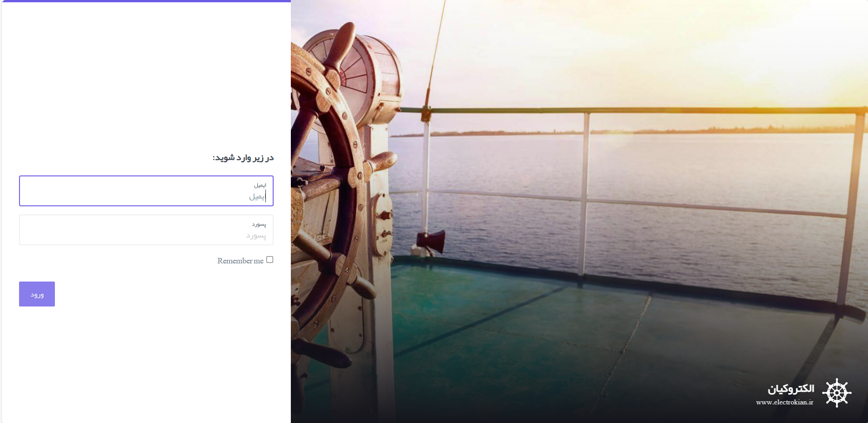Click the small پسورد label above the field

coord(259,224)
